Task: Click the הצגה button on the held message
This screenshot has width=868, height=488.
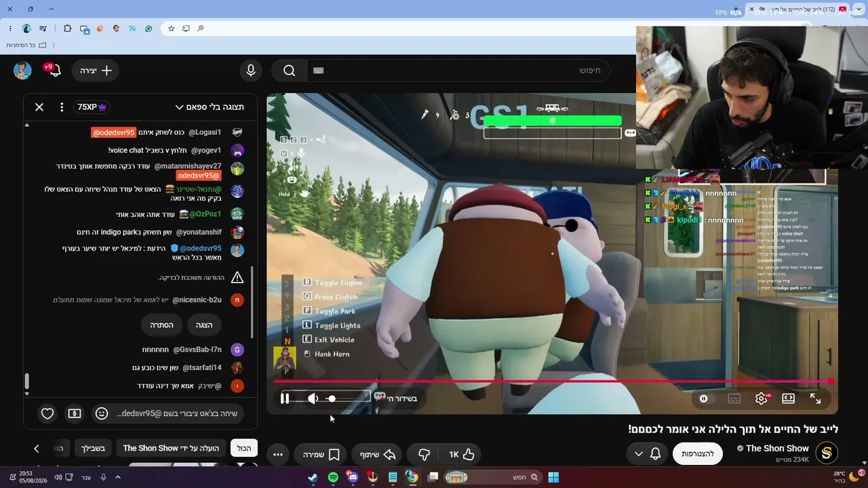Action: (204, 325)
